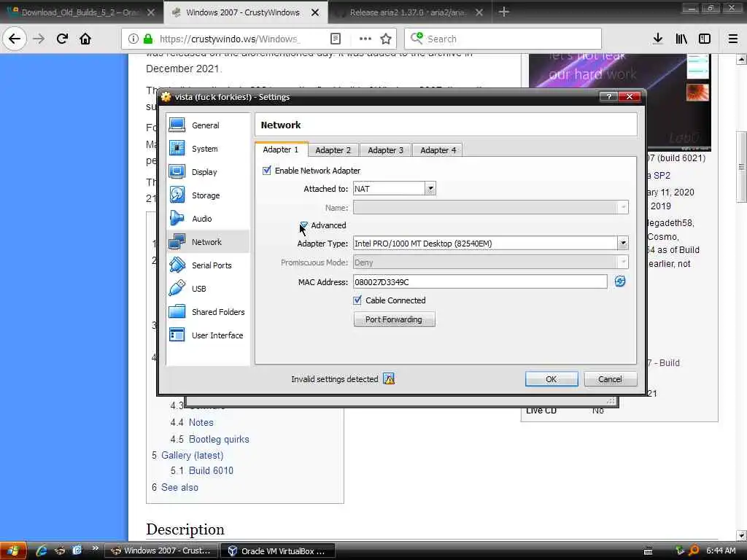Toggle Firefox sidebar icon
This screenshot has height=560, width=747.
705,39
